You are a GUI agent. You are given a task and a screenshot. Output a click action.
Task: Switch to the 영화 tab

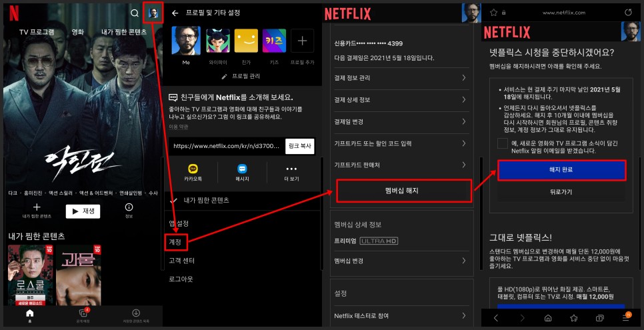(77, 31)
